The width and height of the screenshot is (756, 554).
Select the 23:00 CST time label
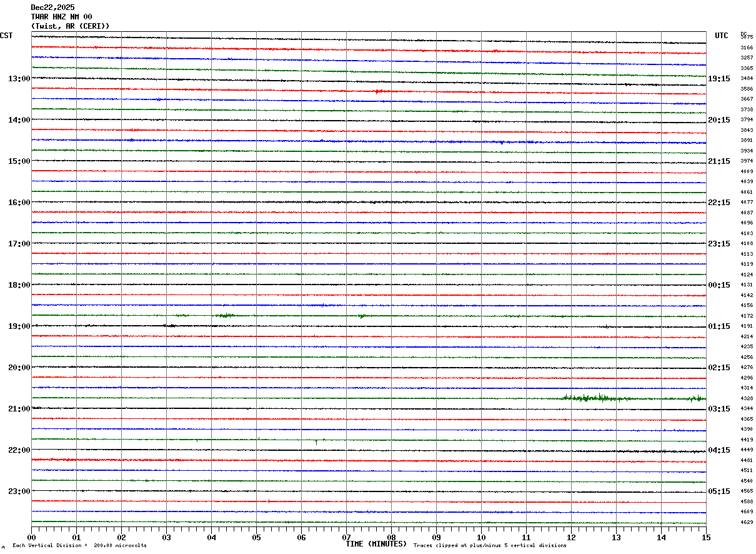coord(19,491)
